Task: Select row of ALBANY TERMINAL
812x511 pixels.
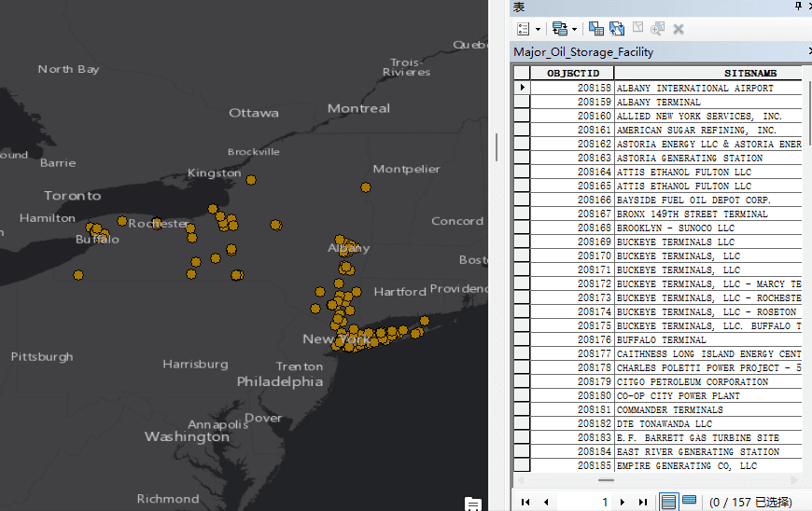Action: coord(522,102)
